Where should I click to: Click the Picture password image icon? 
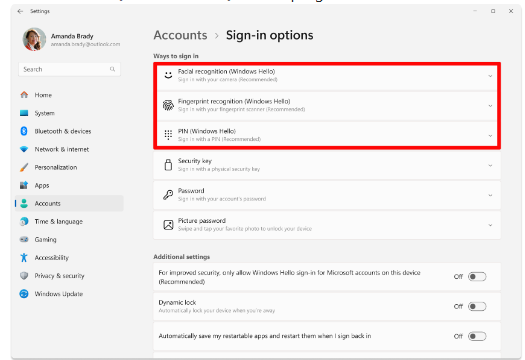[168, 225]
